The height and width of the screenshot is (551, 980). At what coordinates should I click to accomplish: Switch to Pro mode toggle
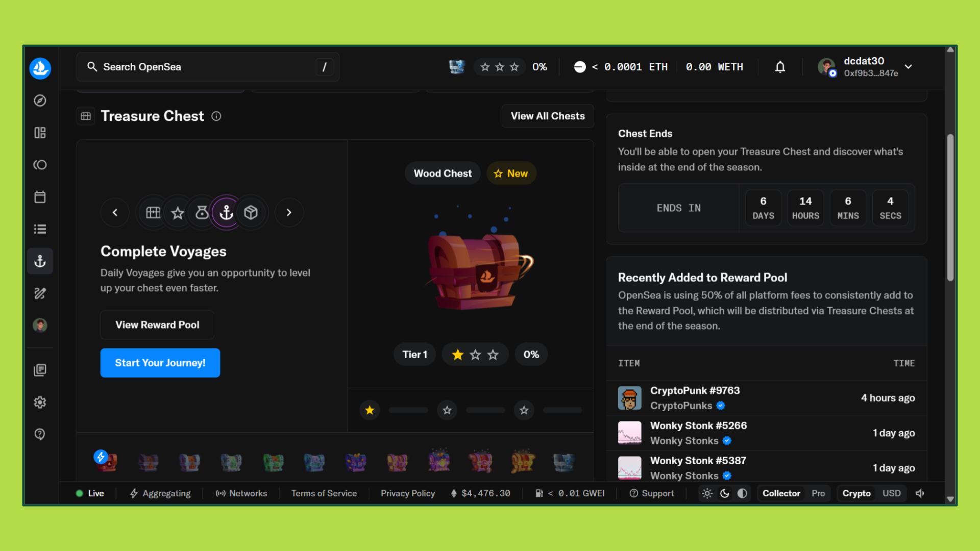click(818, 493)
